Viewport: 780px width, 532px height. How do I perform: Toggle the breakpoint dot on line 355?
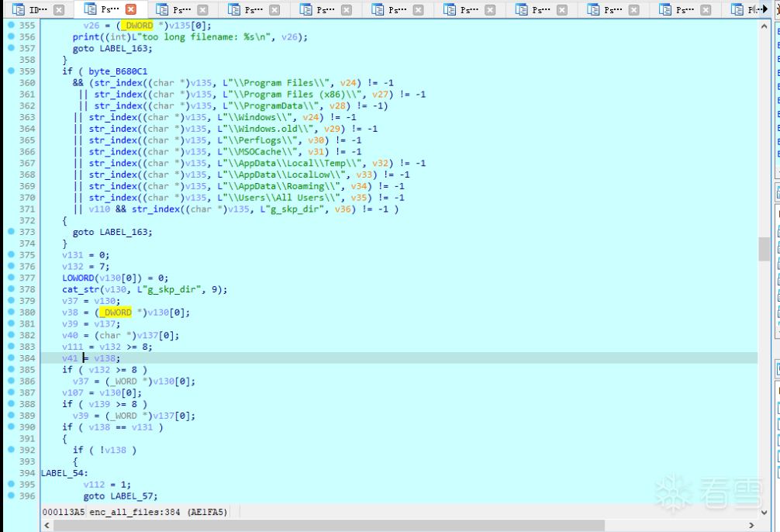pyautogui.click(x=11, y=25)
